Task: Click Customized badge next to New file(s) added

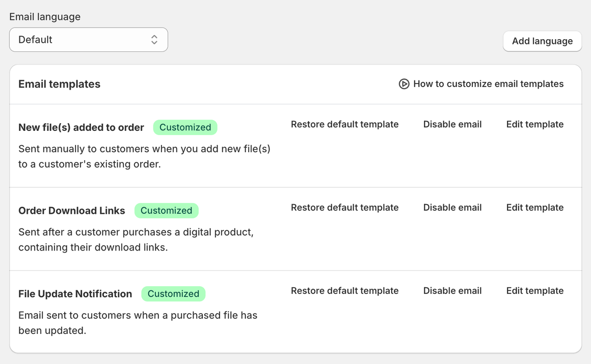Action: coord(185,127)
